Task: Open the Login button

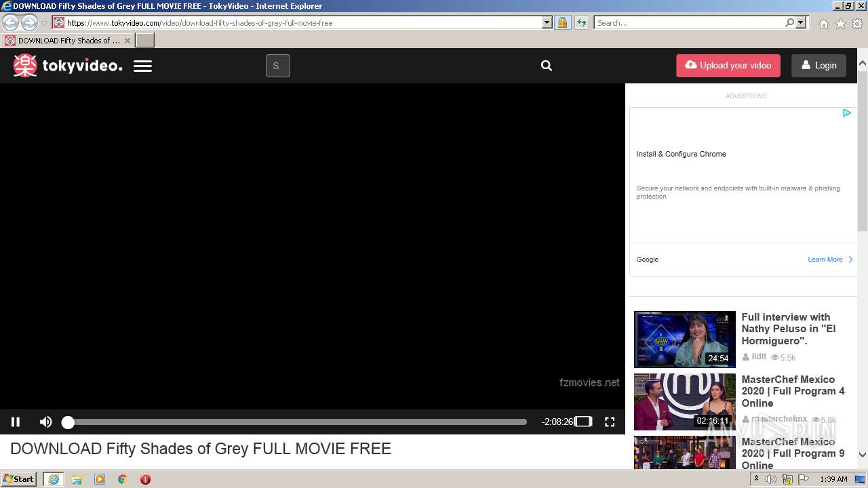Action: [x=818, y=66]
